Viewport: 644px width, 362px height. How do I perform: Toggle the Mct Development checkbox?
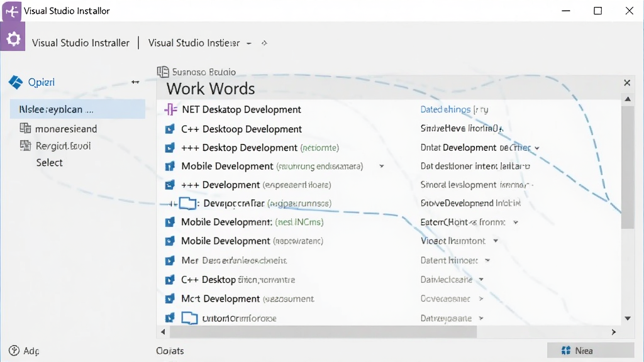[170, 299]
